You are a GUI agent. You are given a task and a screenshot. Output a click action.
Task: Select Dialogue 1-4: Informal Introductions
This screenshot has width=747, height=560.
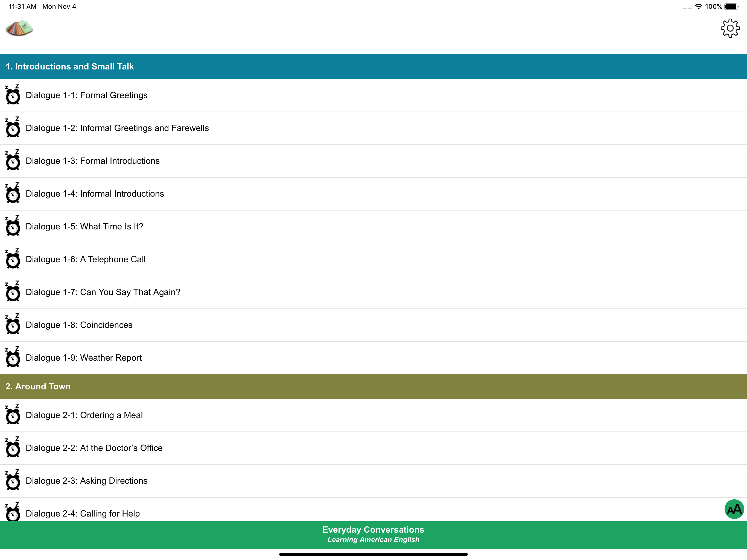pyautogui.click(x=95, y=194)
